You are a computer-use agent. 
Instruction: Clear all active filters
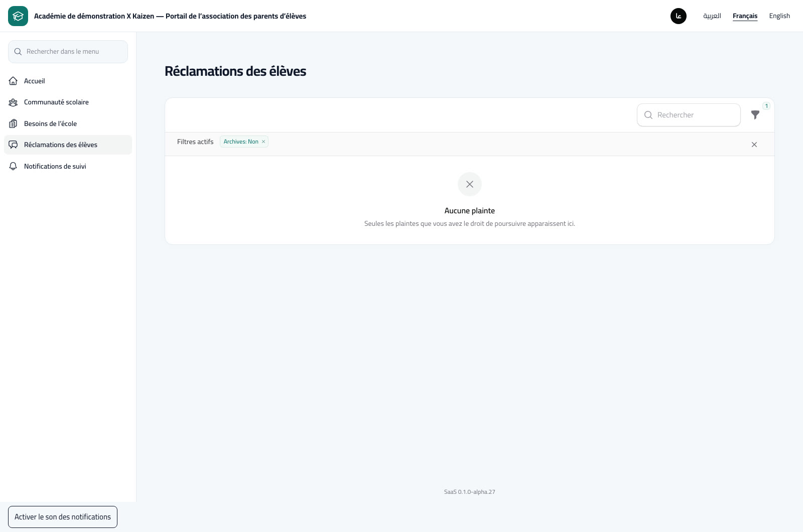tap(754, 145)
